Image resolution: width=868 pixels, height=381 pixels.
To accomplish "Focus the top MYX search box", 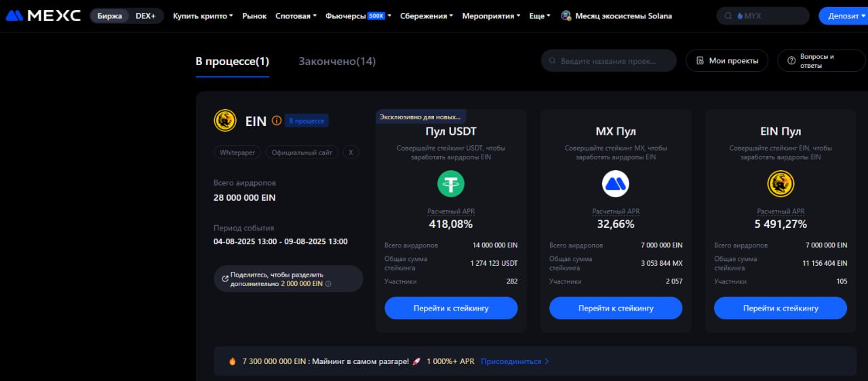I will point(763,16).
